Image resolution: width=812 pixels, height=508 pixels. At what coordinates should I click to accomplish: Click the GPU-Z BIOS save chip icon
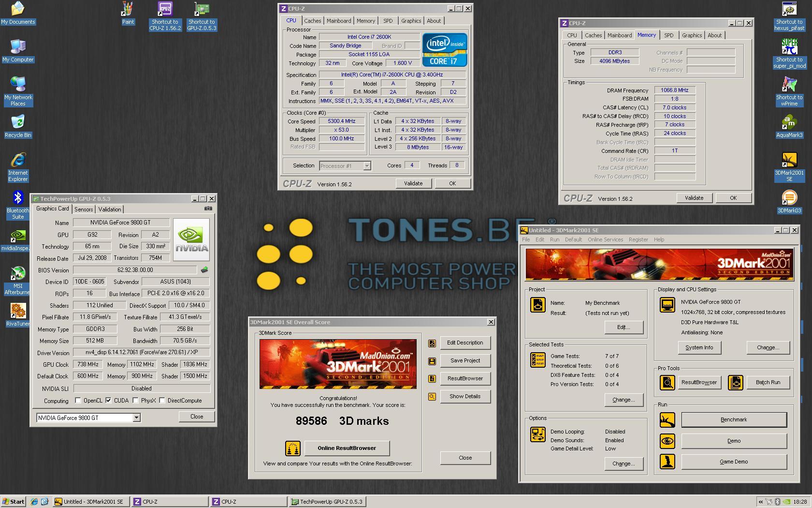[x=204, y=270]
